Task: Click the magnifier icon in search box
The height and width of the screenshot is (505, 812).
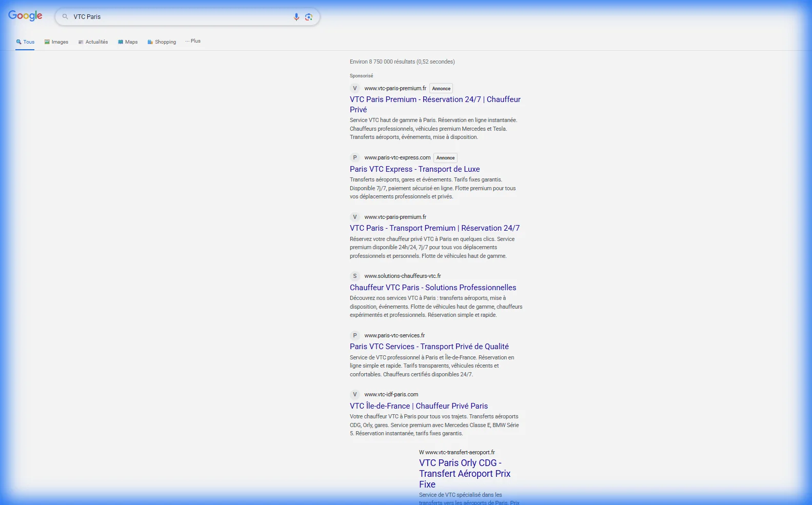Action: (65, 17)
